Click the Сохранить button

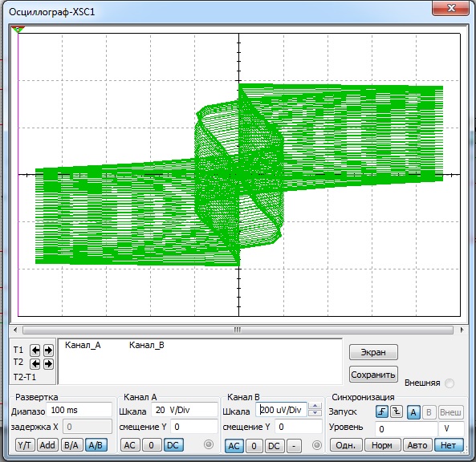pos(373,375)
